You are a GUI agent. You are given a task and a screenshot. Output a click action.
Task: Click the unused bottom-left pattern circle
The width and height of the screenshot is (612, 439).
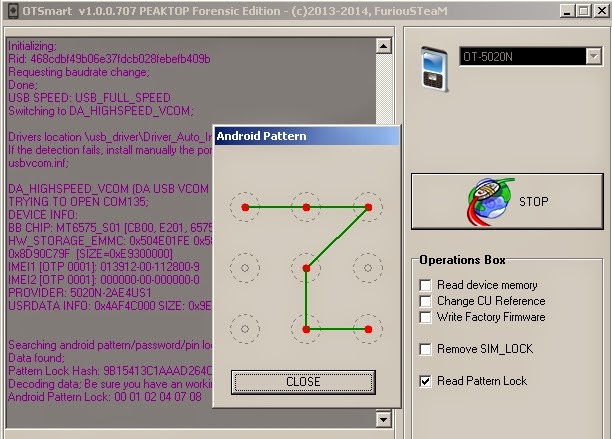tap(245, 329)
